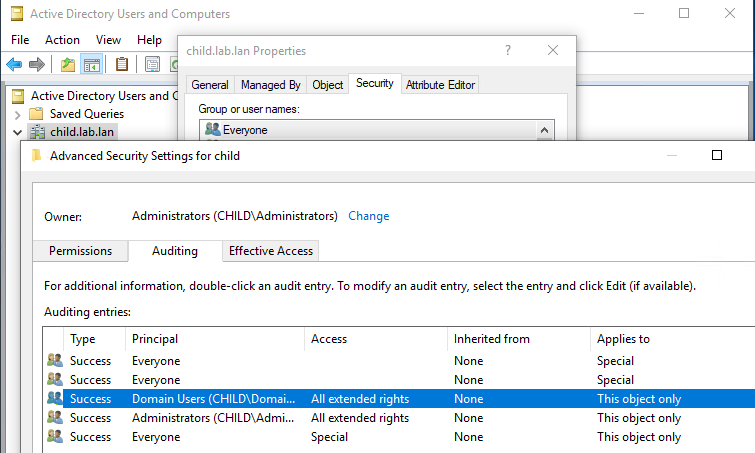This screenshot has width=755, height=453.
Task: Maximize the Advanced Security Settings window
Action: pyautogui.click(x=716, y=155)
